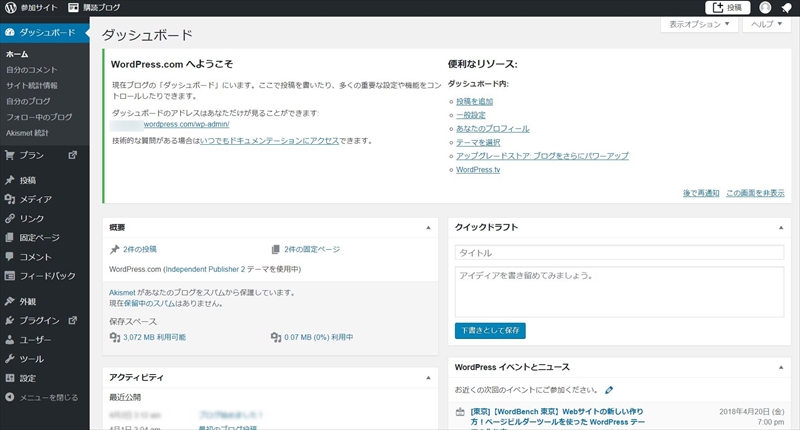Click the 保留中のスパム link
The image size is (800, 430).
[149, 303]
